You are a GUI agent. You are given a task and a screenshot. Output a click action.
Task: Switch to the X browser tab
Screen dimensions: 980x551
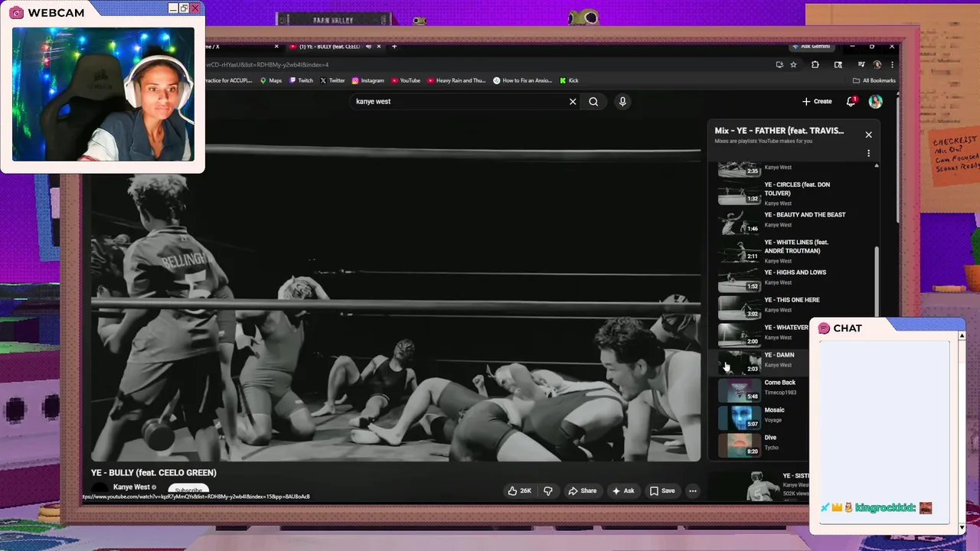[242, 47]
